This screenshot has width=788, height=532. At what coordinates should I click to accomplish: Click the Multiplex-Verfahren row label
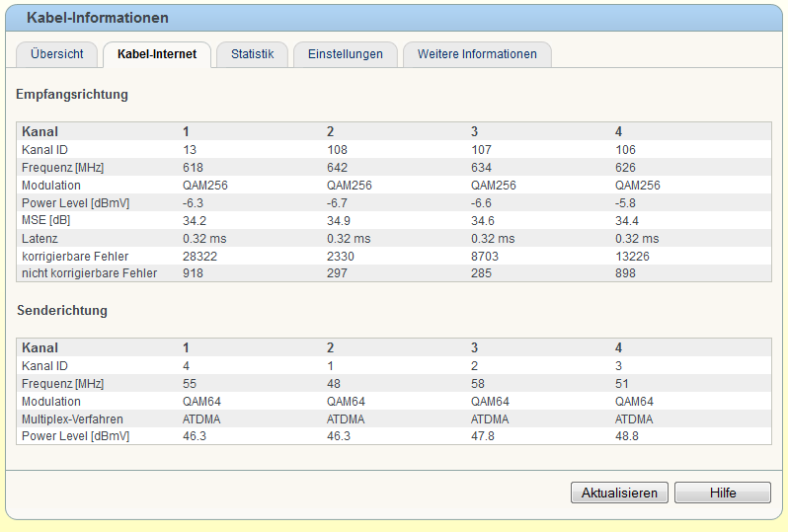72,418
